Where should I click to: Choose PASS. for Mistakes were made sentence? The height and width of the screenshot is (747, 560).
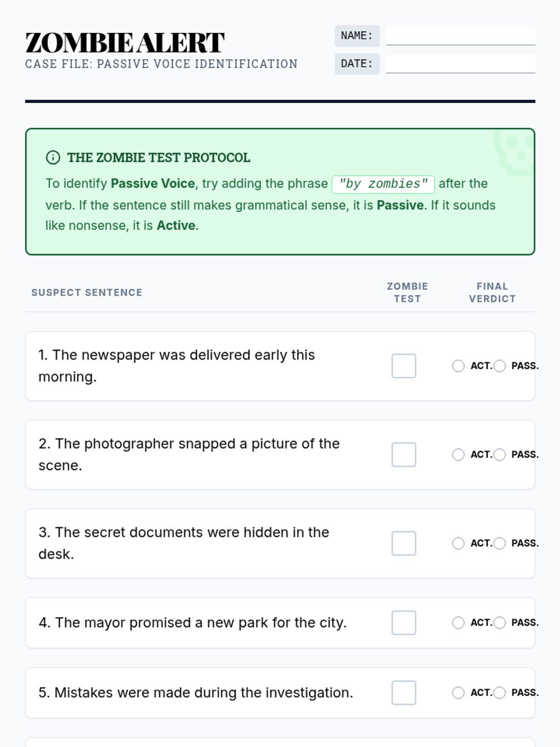[x=499, y=692]
